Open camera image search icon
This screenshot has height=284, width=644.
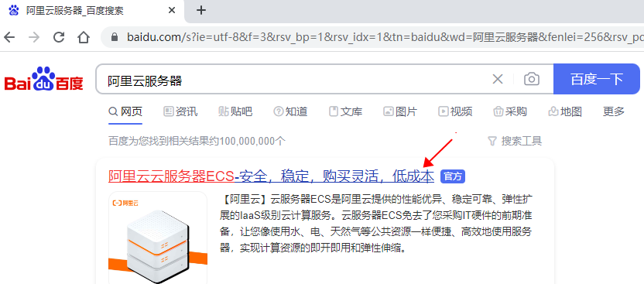(532, 79)
